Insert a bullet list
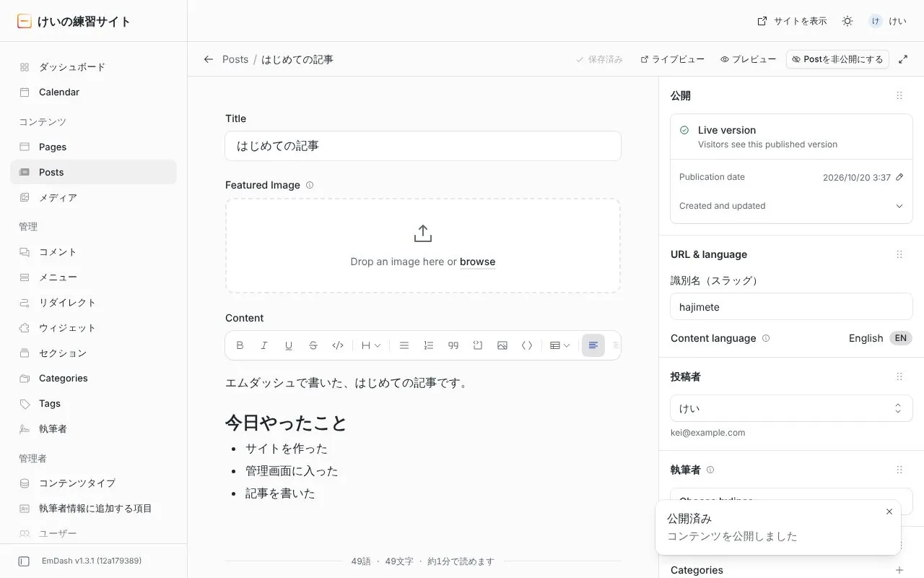 (404, 345)
